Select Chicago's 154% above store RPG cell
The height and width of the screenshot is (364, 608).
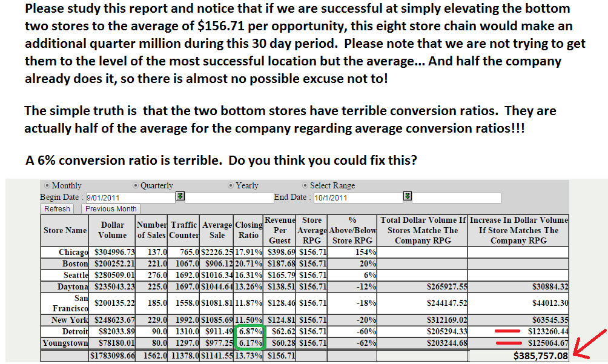pos(352,253)
